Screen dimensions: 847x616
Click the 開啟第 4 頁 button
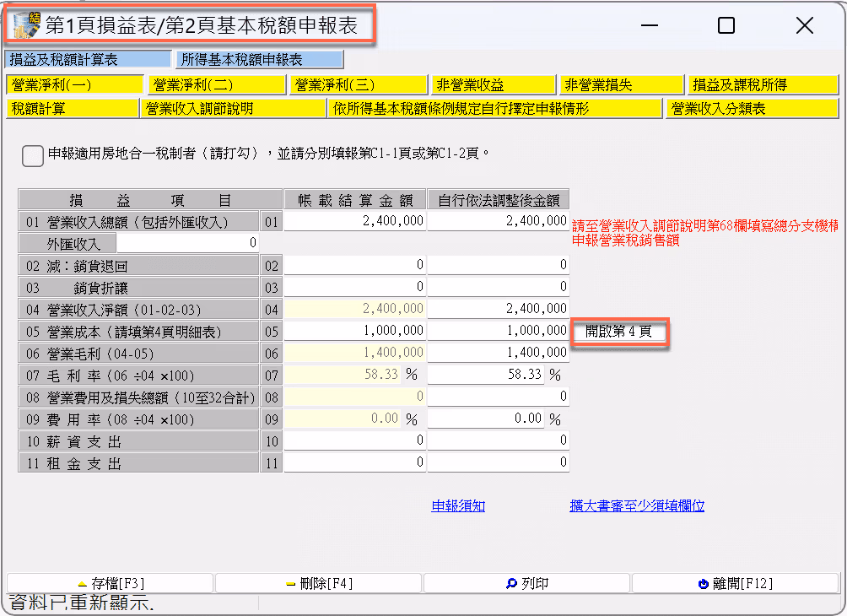point(619,332)
